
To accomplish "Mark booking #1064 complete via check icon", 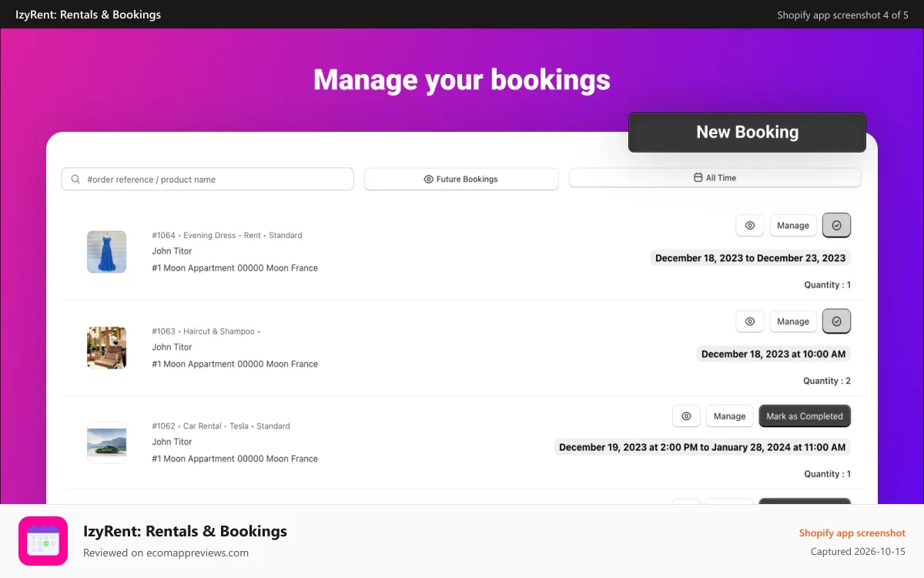I will pos(836,225).
